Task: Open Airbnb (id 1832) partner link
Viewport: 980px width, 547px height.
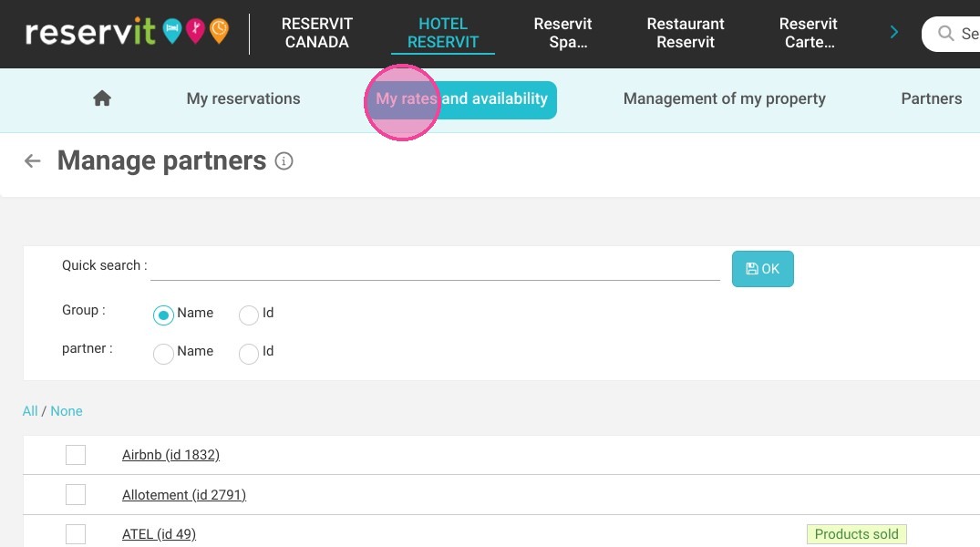Action: click(170, 455)
